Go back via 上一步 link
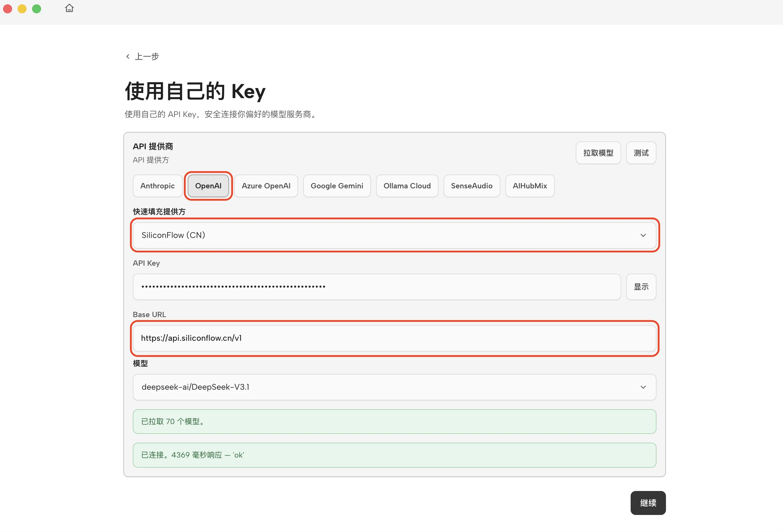 point(142,56)
